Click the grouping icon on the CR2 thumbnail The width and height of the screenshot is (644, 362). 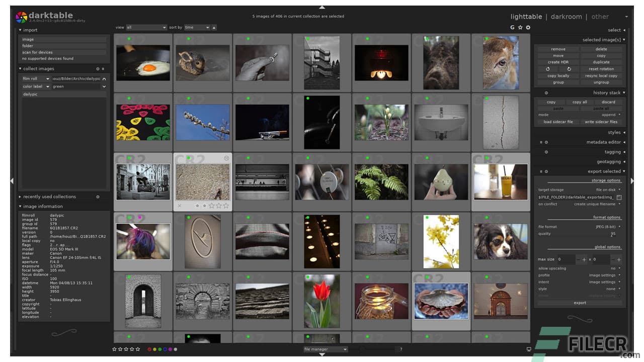[226, 158]
